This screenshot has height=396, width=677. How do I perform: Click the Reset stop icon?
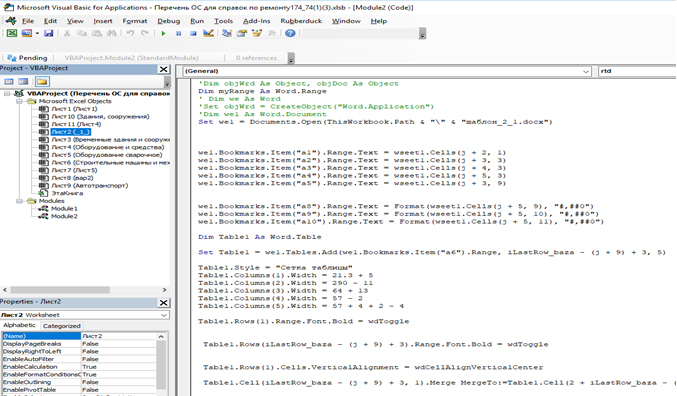[193, 33]
